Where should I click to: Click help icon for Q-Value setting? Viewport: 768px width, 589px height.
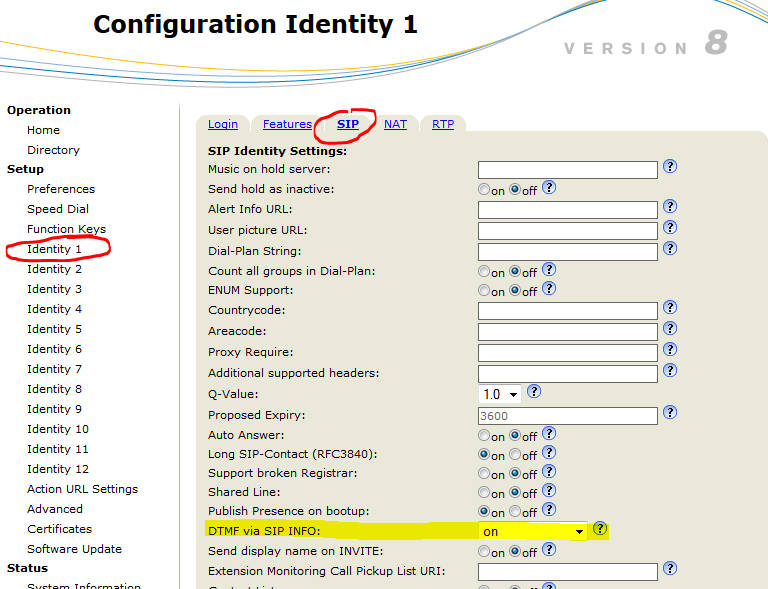(x=534, y=392)
